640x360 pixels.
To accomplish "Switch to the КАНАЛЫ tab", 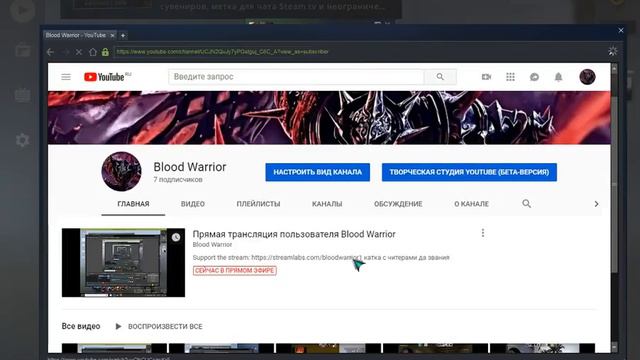I will [327, 204].
